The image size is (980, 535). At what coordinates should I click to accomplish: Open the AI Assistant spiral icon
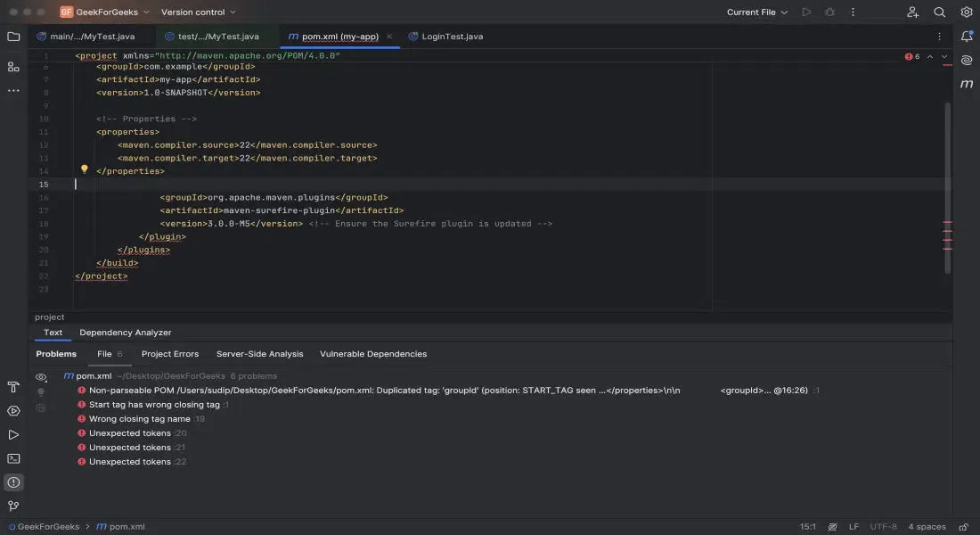[967, 60]
